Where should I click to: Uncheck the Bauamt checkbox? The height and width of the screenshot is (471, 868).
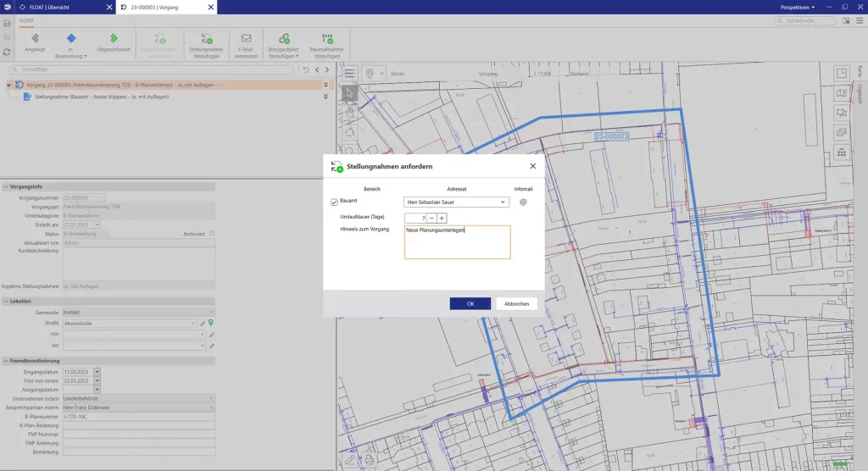334,202
